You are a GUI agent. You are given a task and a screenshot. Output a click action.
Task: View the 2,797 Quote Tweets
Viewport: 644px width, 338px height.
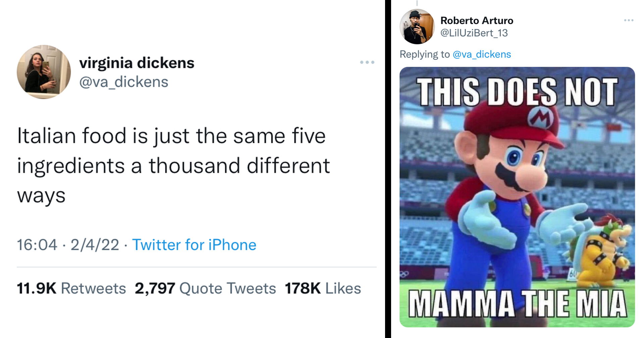[205, 288]
